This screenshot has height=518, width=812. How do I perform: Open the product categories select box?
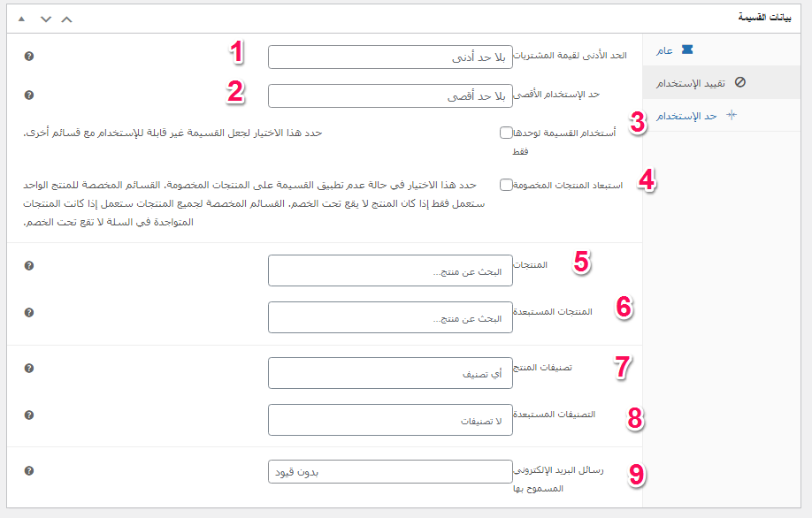click(390, 373)
